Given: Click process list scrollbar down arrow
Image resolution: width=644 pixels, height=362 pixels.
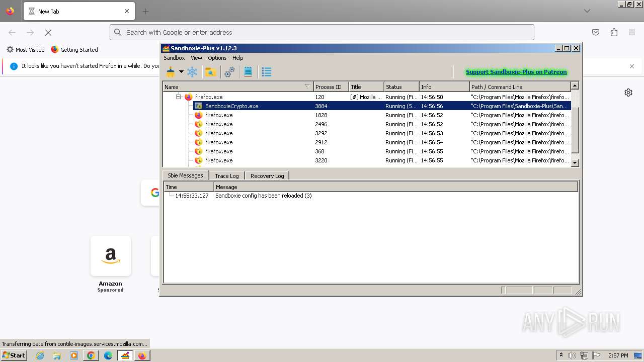Looking at the screenshot, I should tap(575, 162).
